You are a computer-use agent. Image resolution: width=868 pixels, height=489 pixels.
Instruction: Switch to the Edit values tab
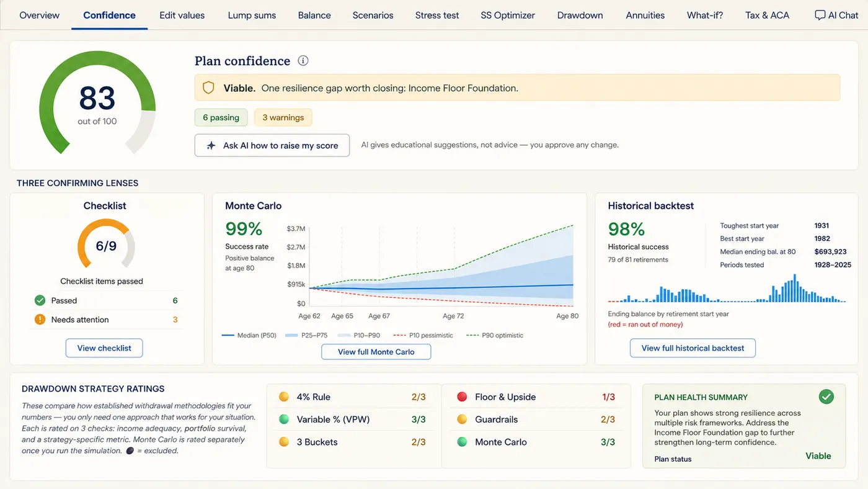pyautogui.click(x=182, y=15)
